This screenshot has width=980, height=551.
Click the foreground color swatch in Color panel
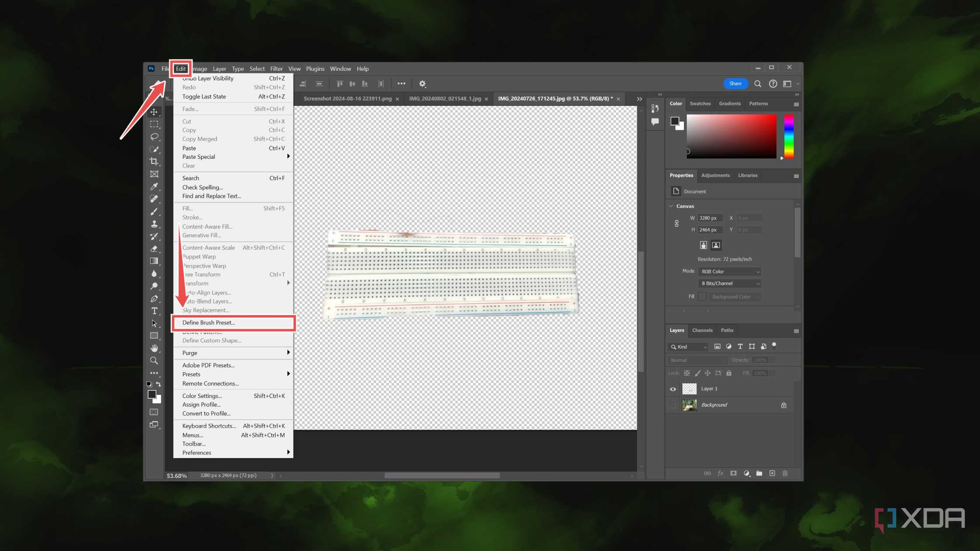(x=675, y=121)
